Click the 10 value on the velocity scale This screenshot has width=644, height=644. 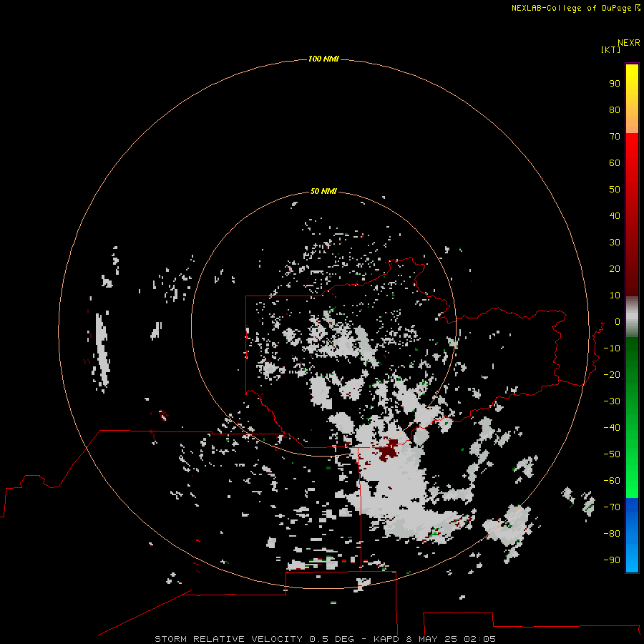(615, 296)
